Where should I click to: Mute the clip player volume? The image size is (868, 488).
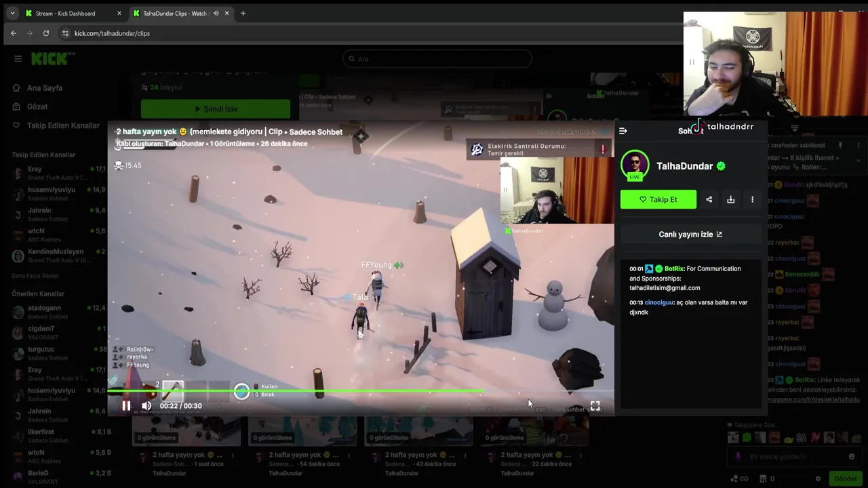pyautogui.click(x=146, y=406)
